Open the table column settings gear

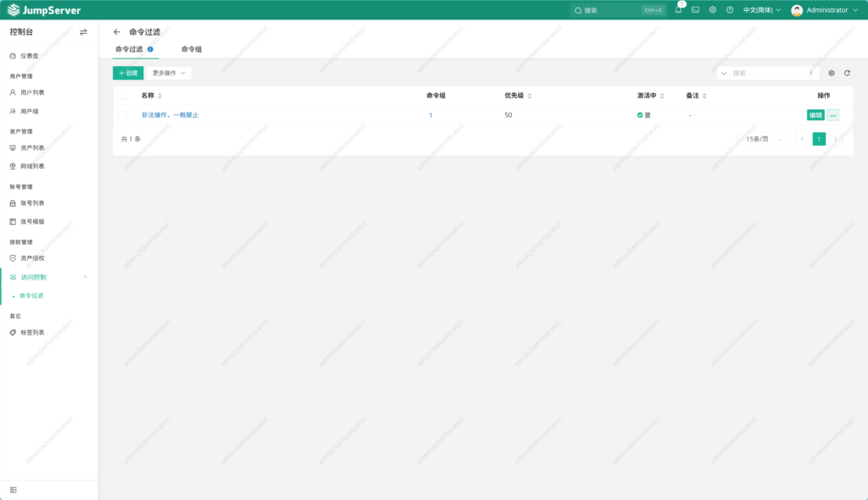[832, 74]
